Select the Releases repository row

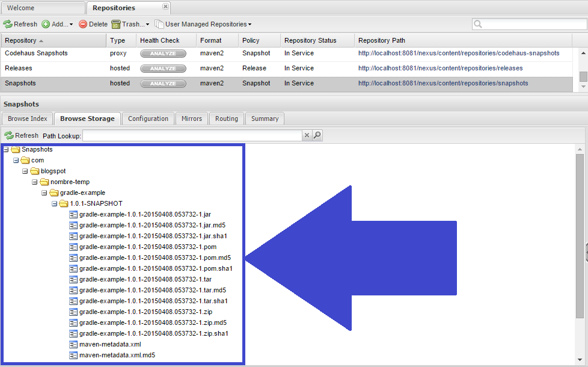point(287,69)
